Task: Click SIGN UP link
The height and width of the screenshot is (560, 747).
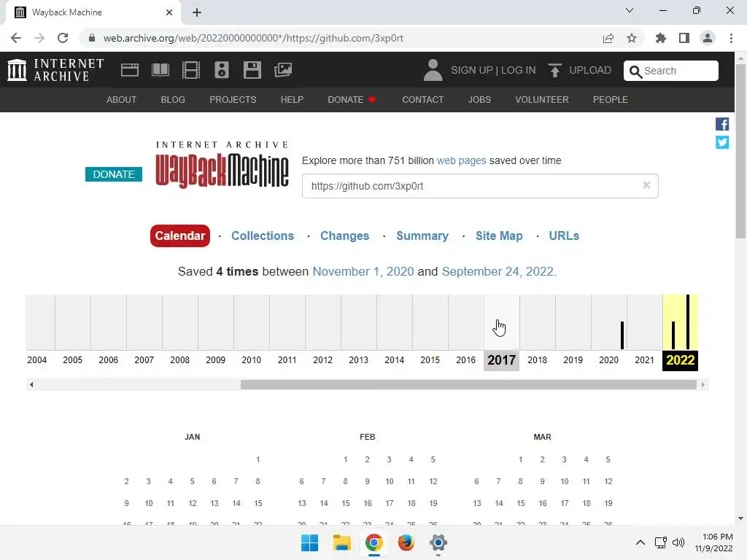Action: coord(472,70)
